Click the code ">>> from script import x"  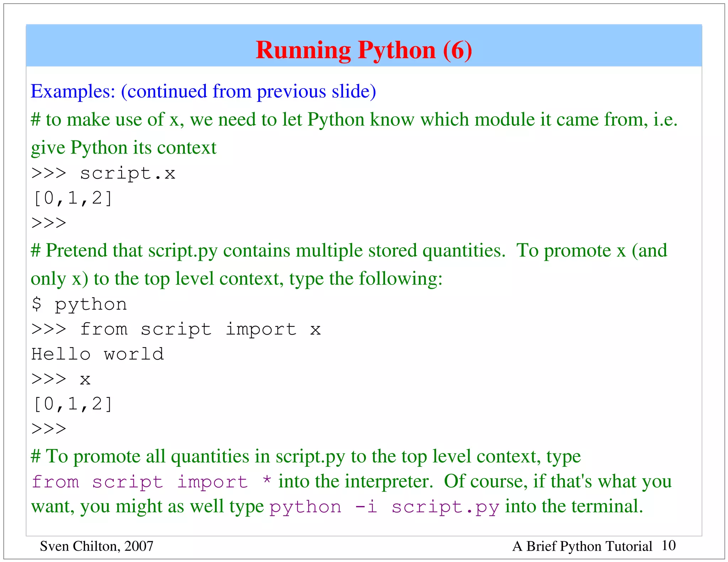[176, 329]
